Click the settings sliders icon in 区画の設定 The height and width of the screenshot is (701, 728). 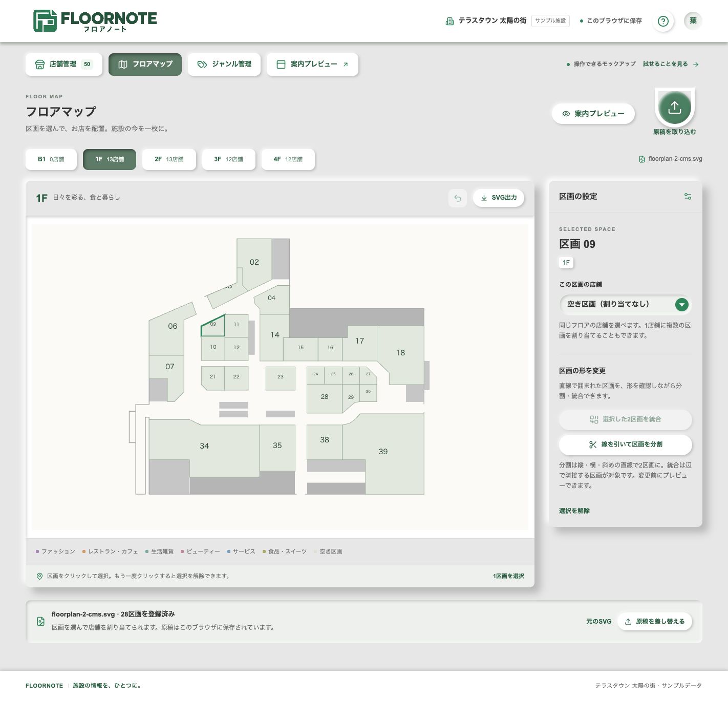[x=688, y=196]
